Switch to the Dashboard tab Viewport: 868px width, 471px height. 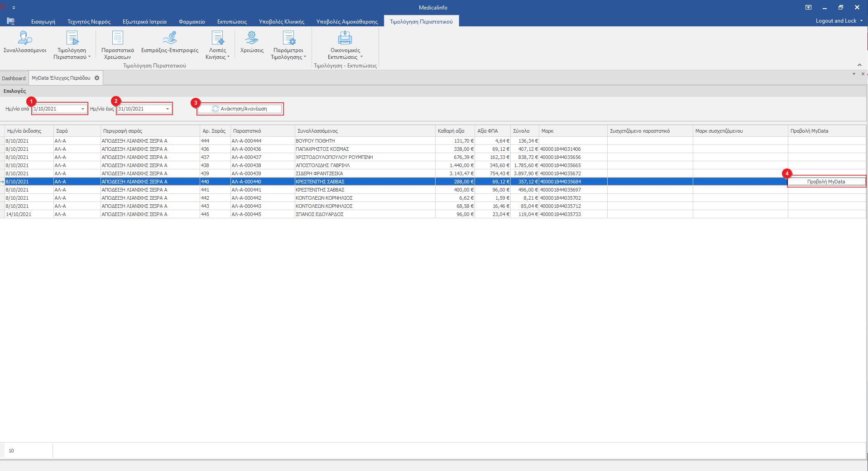click(x=14, y=78)
